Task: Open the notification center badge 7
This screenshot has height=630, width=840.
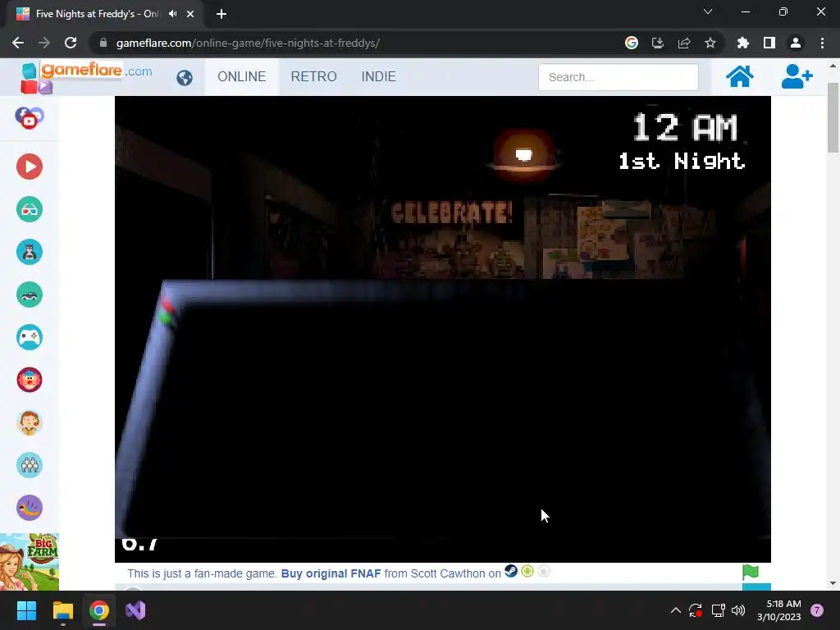Action: point(816,610)
